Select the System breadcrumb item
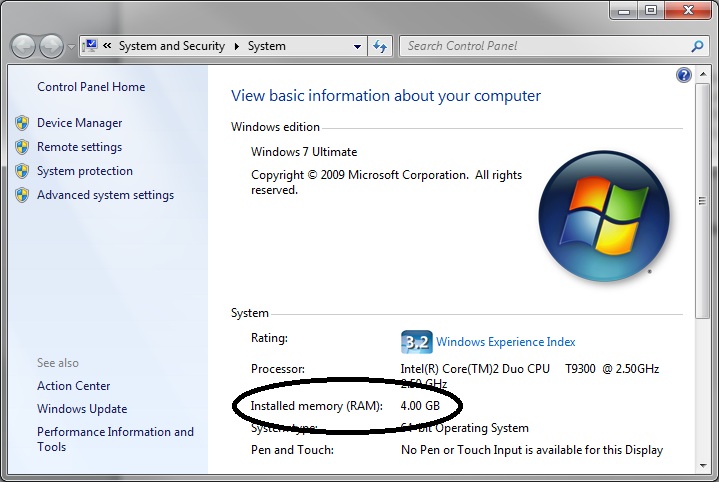 [266, 46]
